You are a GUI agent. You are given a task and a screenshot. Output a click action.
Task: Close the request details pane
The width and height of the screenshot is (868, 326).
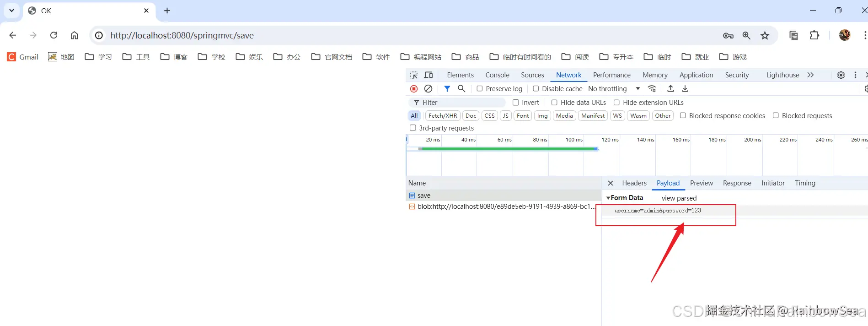[611, 183]
